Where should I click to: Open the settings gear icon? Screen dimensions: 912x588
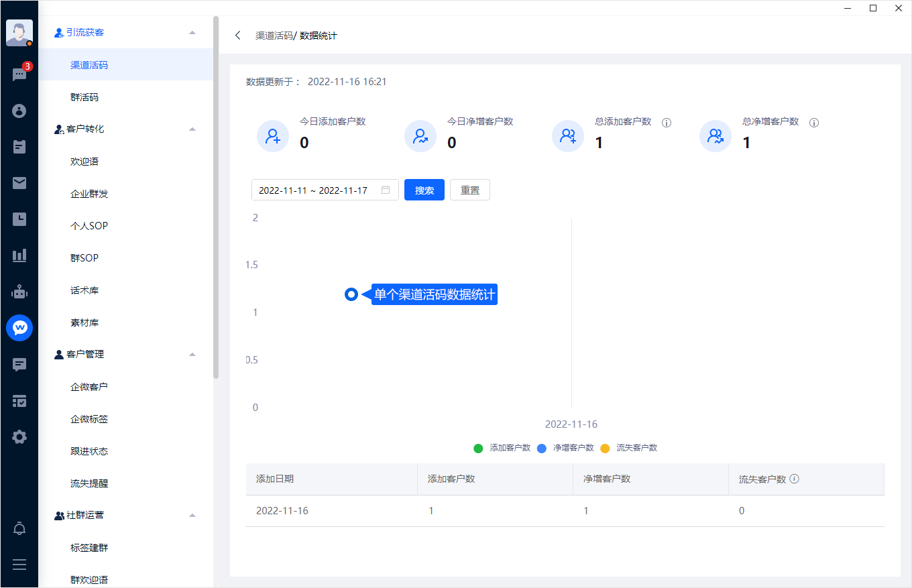[x=19, y=437]
